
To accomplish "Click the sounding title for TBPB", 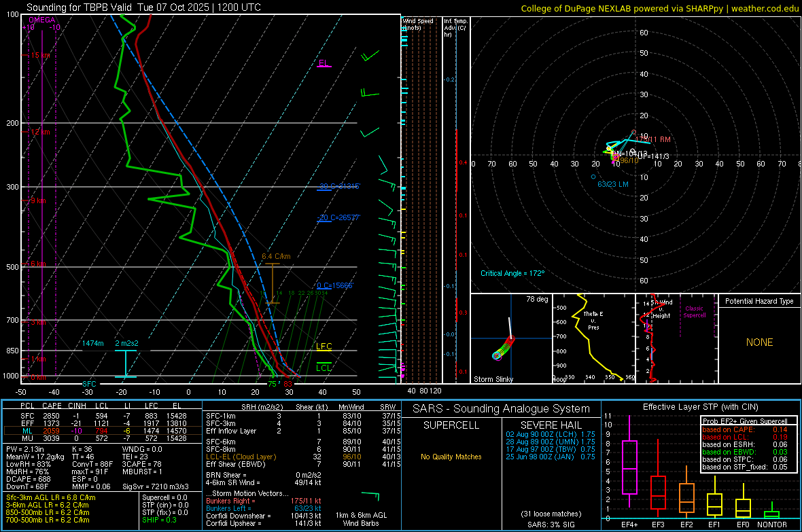I will click(143, 7).
